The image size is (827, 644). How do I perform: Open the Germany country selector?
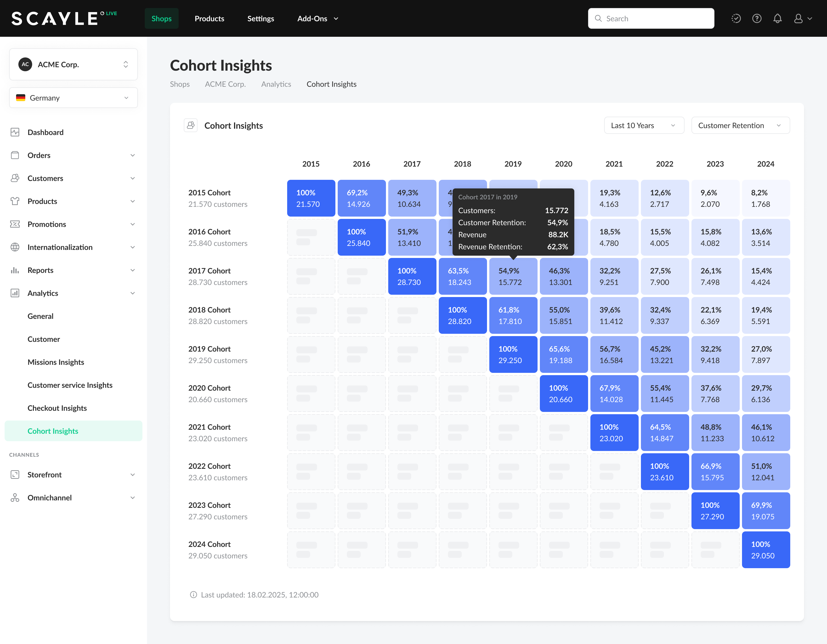pos(74,98)
